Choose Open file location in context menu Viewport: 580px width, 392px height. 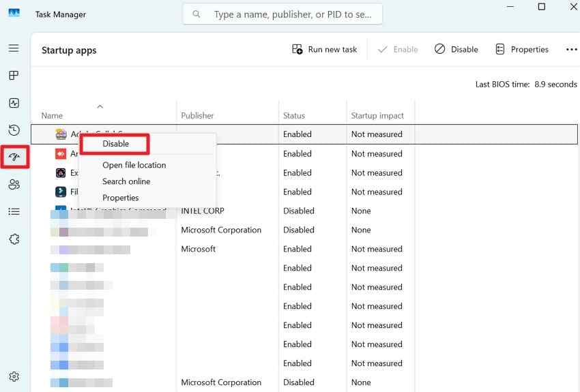(134, 165)
